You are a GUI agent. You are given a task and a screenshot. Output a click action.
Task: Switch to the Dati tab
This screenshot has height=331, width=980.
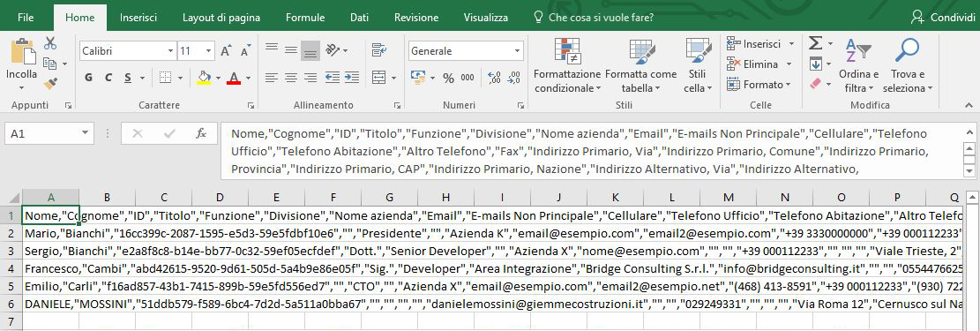359,18
